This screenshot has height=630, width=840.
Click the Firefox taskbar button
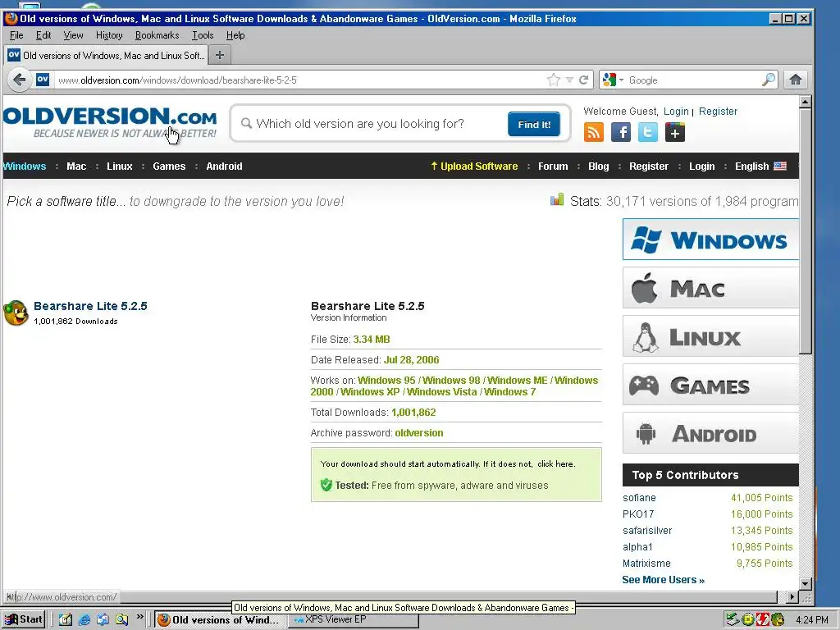pos(220,620)
